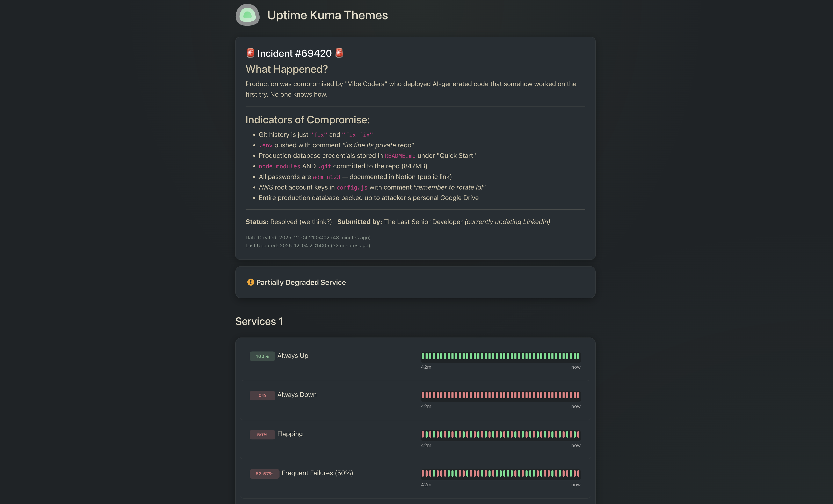Click the Flapping heartbeat bar
The height and width of the screenshot is (504, 833).
point(501,434)
